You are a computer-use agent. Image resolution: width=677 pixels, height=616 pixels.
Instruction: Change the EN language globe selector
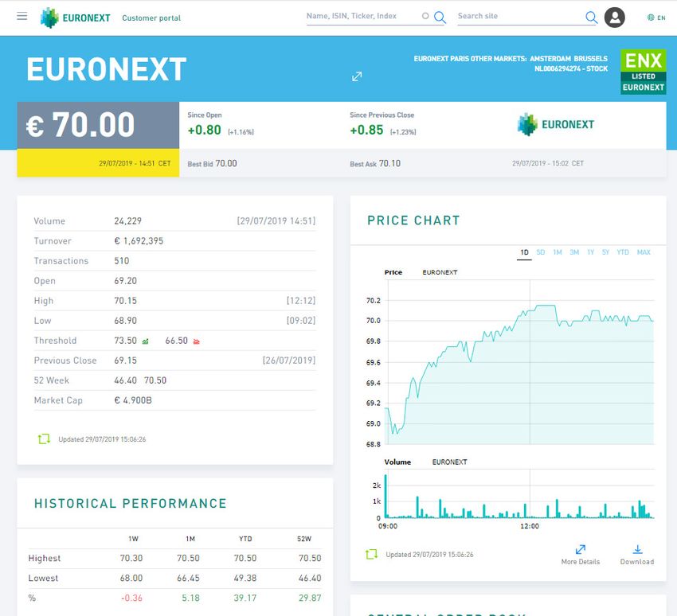(x=656, y=18)
